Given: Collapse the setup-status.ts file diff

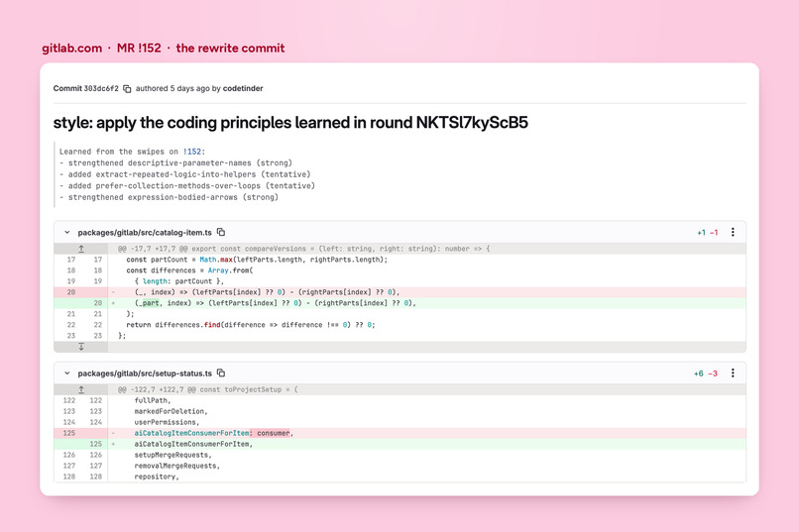Looking at the screenshot, I should (66, 373).
